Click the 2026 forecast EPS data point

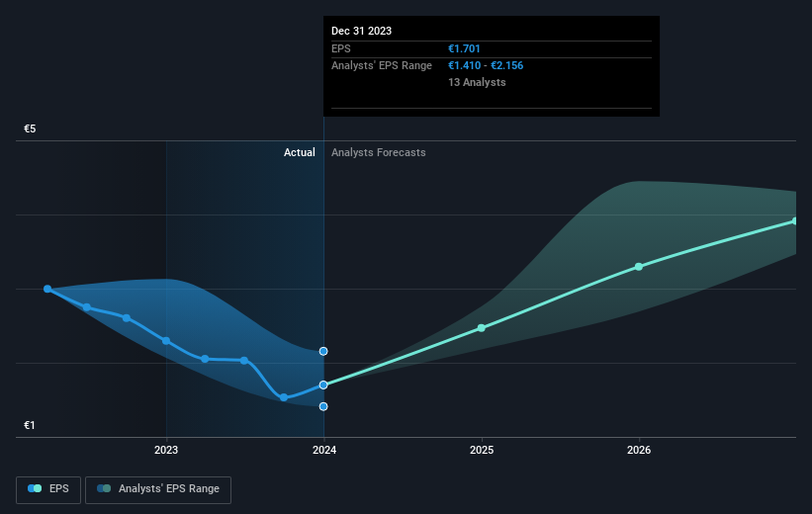pos(639,267)
